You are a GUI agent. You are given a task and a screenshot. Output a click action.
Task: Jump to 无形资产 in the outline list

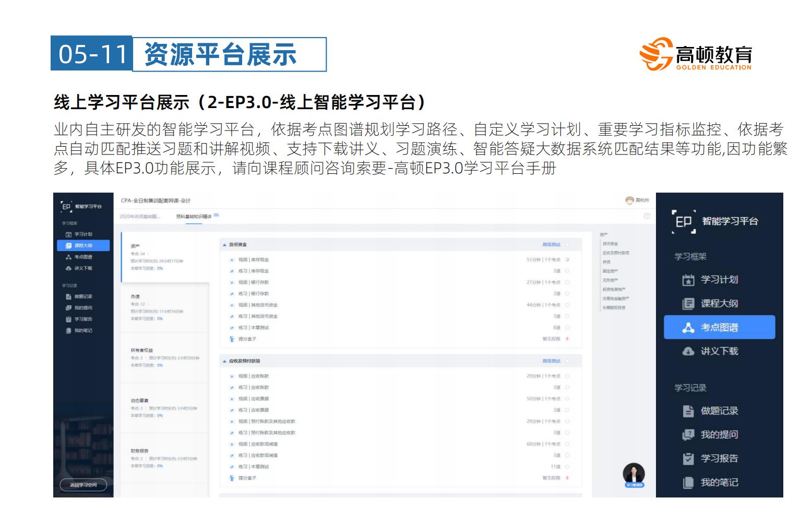[x=610, y=280]
